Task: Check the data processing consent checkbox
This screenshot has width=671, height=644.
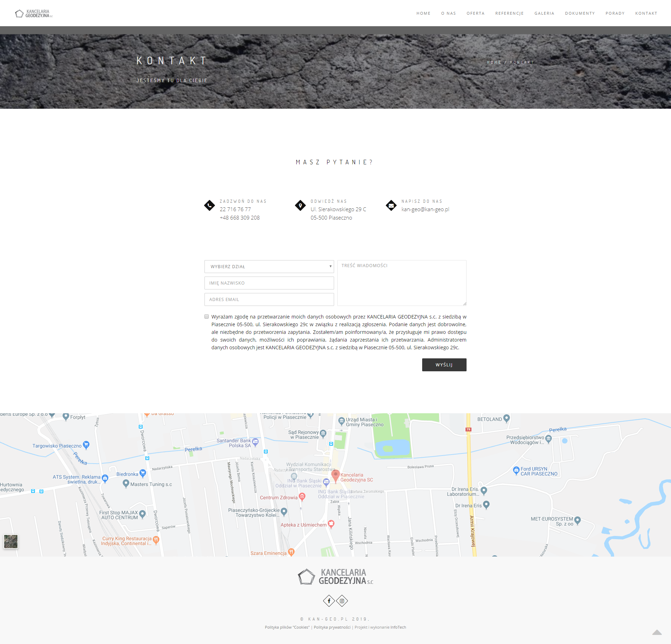Action: click(207, 316)
